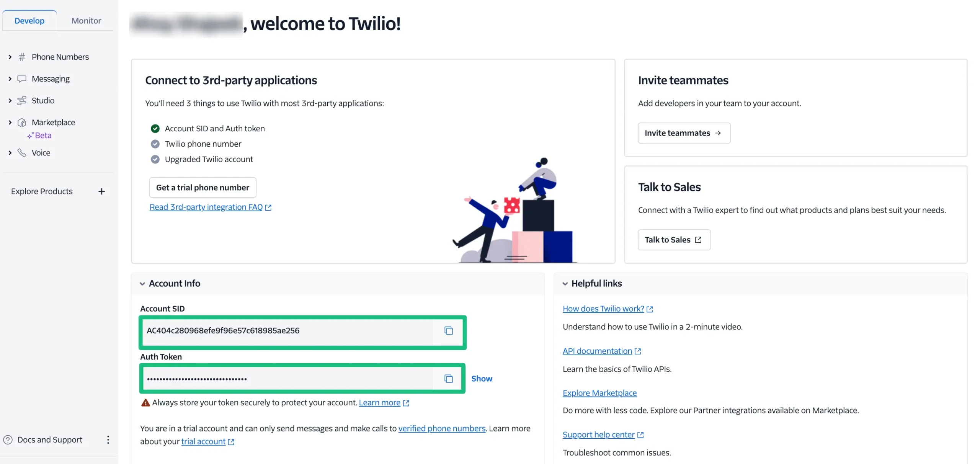Copy the Account SID using its copy icon
The height and width of the screenshot is (464, 980).
pos(448,331)
